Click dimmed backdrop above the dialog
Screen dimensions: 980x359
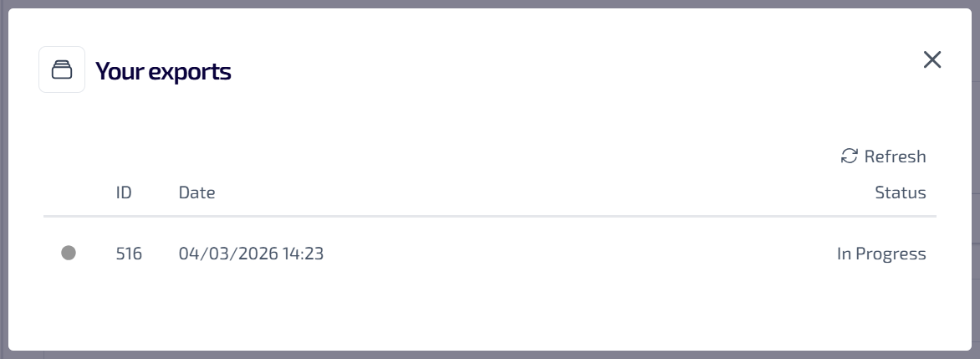click(490, 3)
